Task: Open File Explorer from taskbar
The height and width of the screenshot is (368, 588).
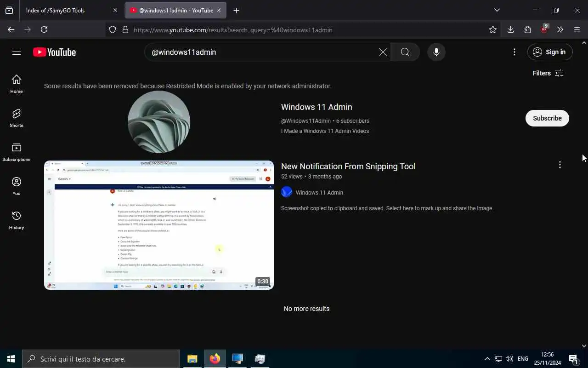Action: pyautogui.click(x=192, y=359)
